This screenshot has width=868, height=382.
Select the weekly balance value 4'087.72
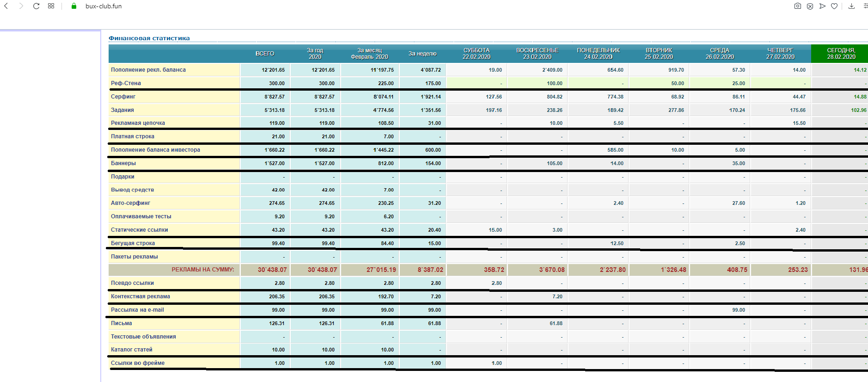tap(431, 70)
